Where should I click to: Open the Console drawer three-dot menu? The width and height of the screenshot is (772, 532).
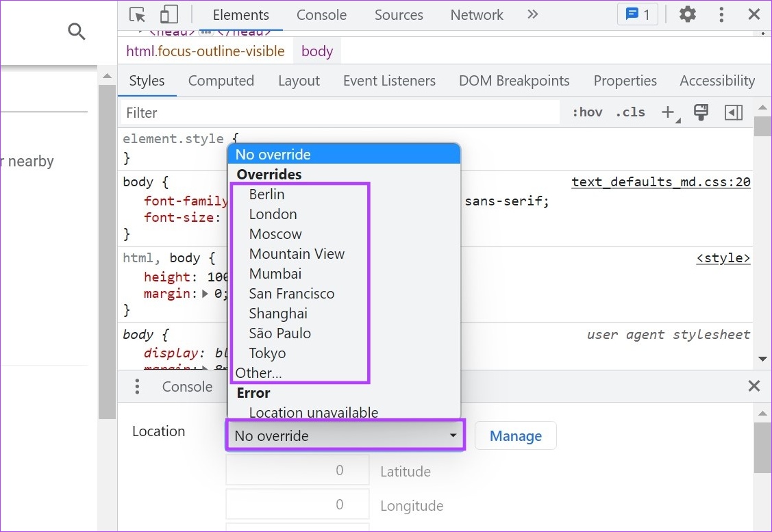pyautogui.click(x=137, y=386)
